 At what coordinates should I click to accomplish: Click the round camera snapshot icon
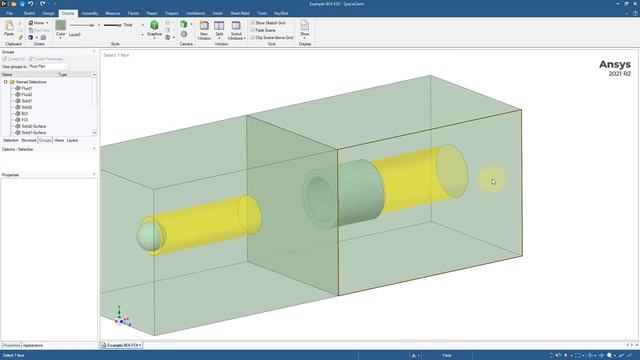pyautogui.click(x=184, y=34)
